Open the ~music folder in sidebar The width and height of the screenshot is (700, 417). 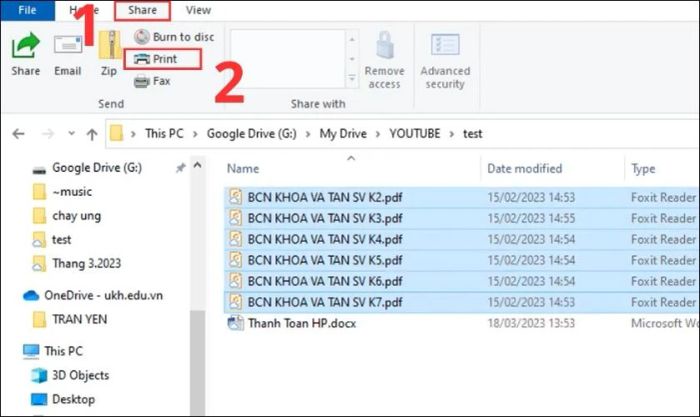click(x=72, y=192)
